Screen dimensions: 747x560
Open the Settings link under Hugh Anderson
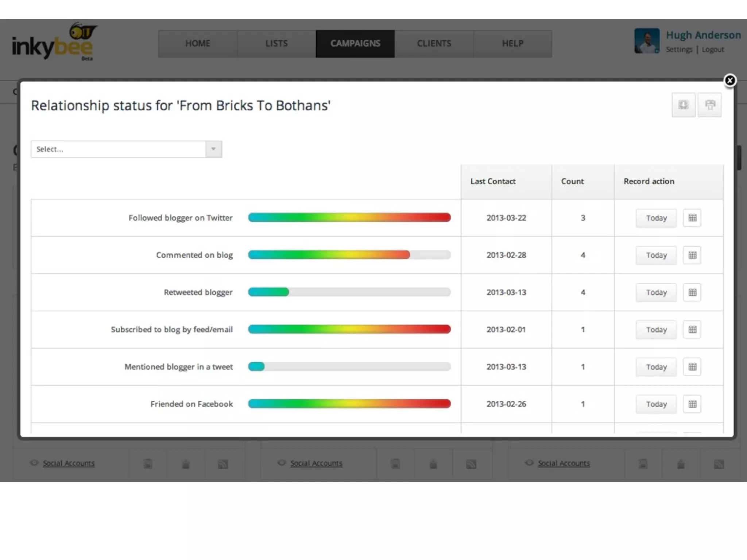pyautogui.click(x=679, y=49)
